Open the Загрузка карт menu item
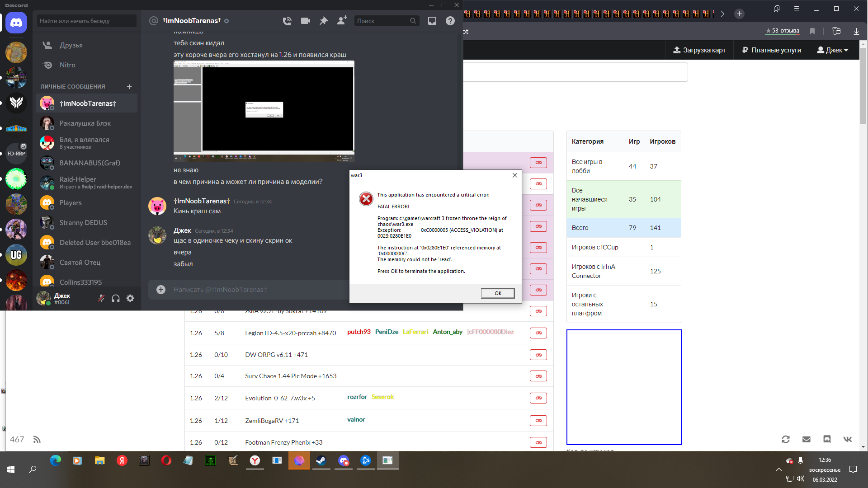The width and height of the screenshot is (868, 488). pos(699,50)
